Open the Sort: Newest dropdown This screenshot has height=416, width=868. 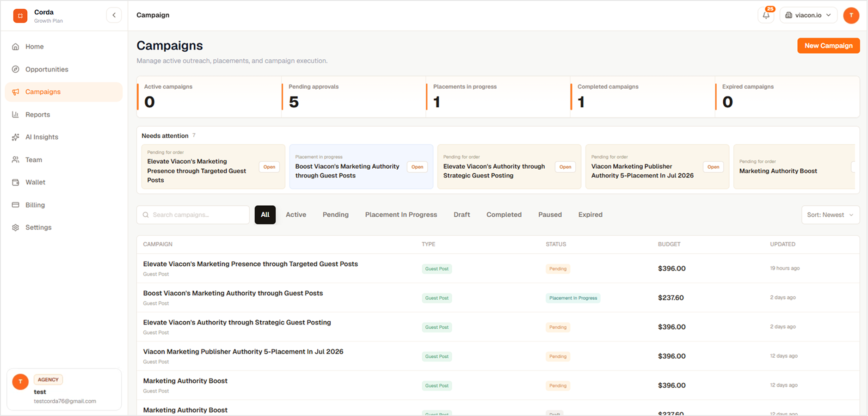tap(830, 215)
